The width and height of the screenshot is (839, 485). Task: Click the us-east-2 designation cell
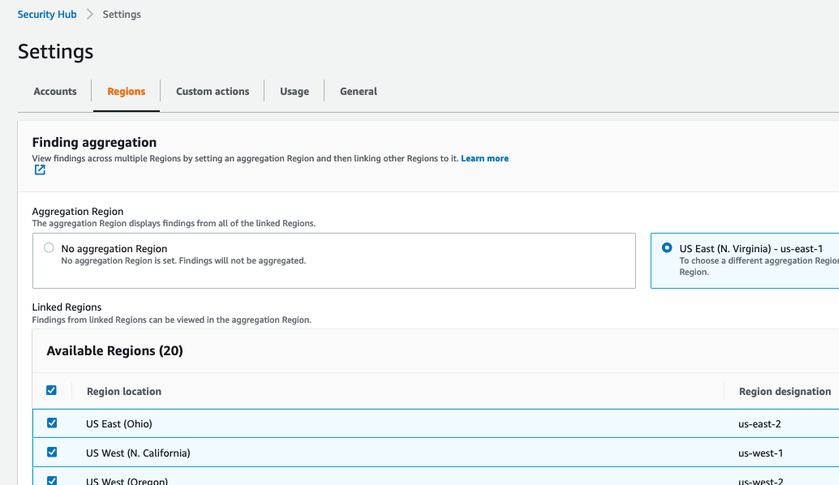point(759,424)
